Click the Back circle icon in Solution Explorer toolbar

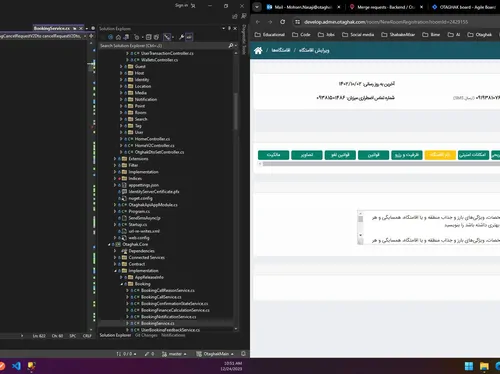coord(110,37)
